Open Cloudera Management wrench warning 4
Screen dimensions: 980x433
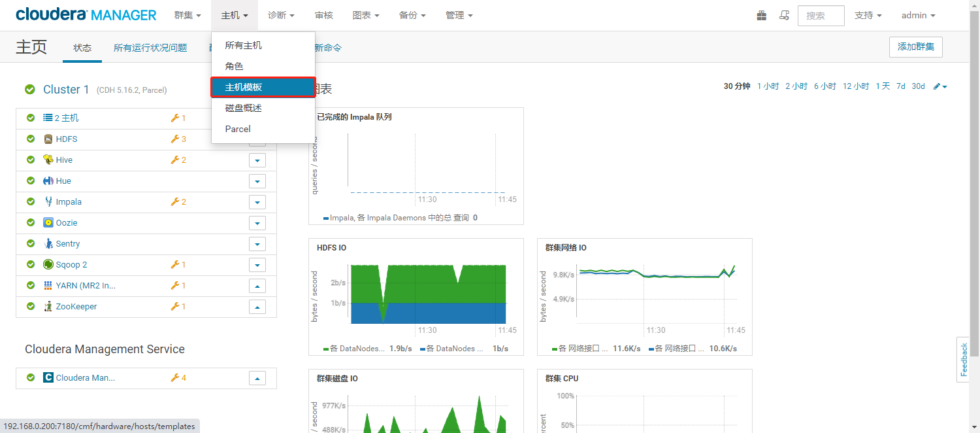pyautogui.click(x=178, y=377)
